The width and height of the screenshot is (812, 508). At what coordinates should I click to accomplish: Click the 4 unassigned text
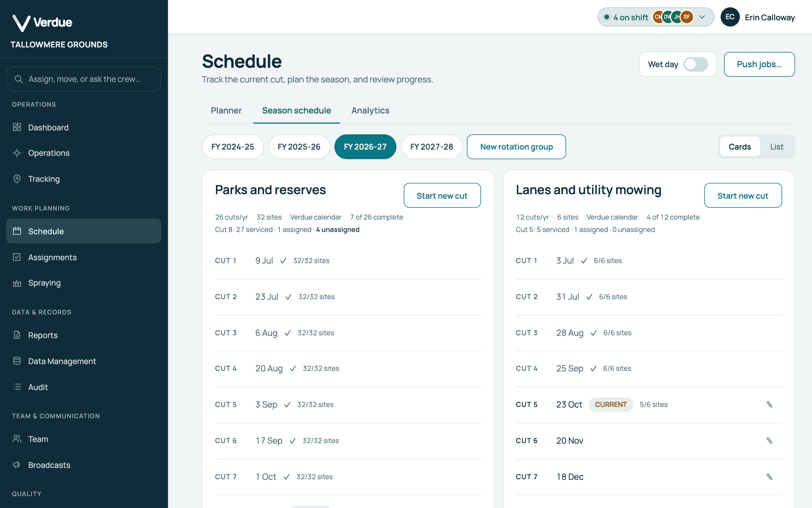[x=337, y=229]
